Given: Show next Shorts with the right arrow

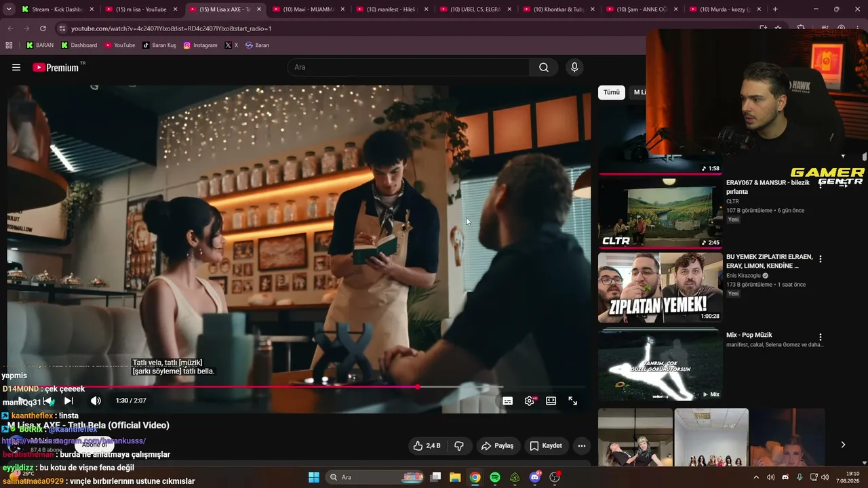Looking at the screenshot, I should (843, 445).
